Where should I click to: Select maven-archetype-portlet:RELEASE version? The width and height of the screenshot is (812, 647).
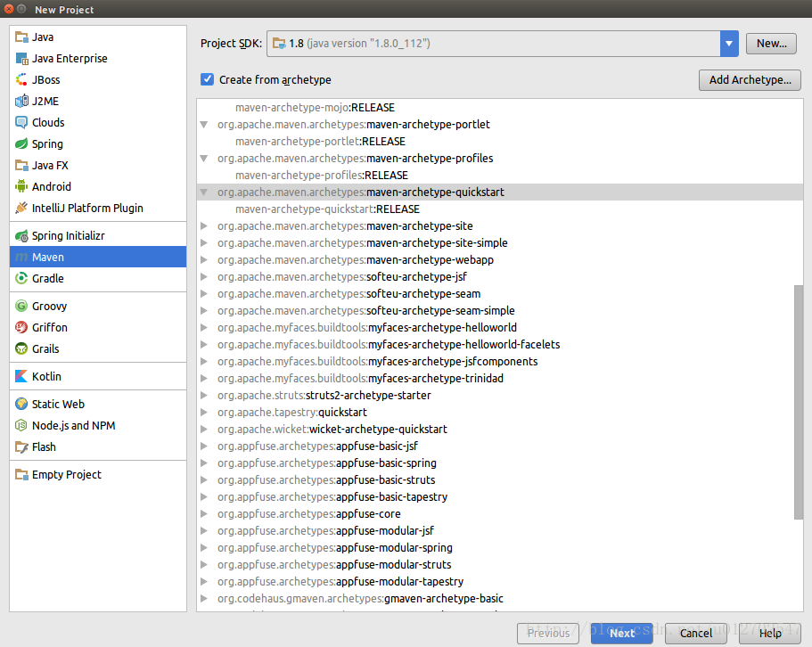point(320,142)
